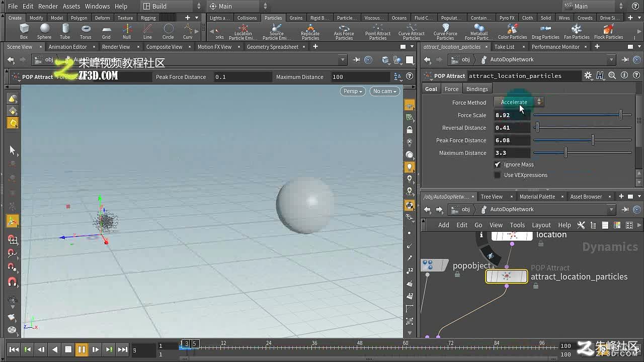
Task: Select the Particles shelf tab
Action: click(273, 18)
